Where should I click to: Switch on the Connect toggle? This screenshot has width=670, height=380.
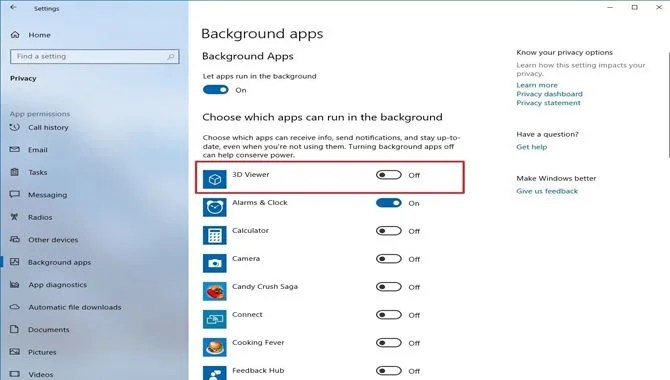point(389,315)
